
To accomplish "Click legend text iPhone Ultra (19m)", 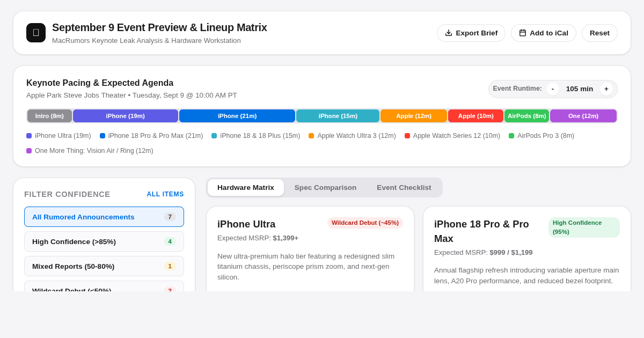I will (63, 136).
